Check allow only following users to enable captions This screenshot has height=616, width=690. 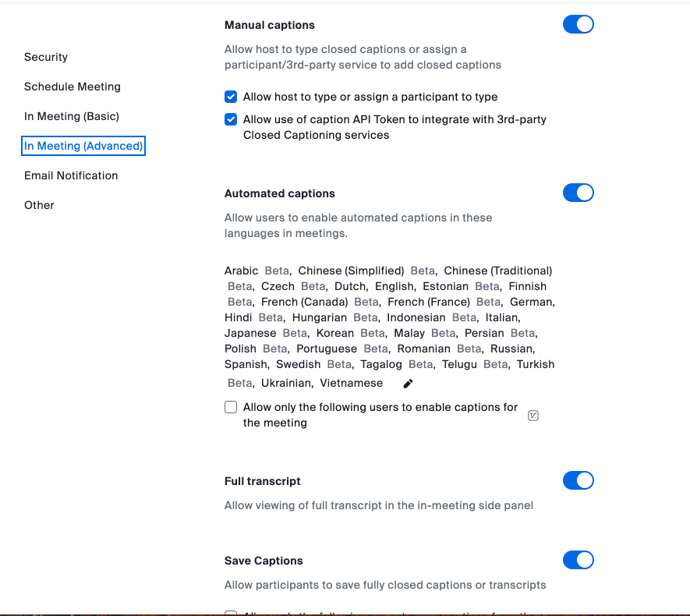[x=231, y=406]
